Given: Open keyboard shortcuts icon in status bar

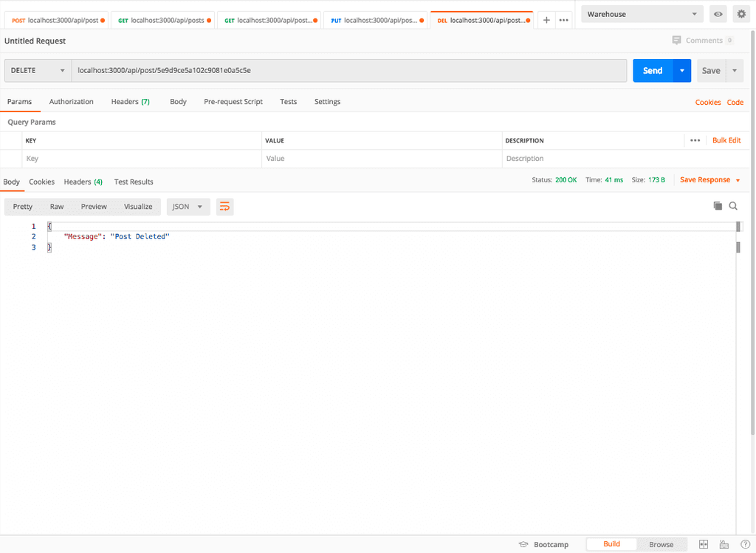Looking at the screenshot, I should click(x=724, y=544).
